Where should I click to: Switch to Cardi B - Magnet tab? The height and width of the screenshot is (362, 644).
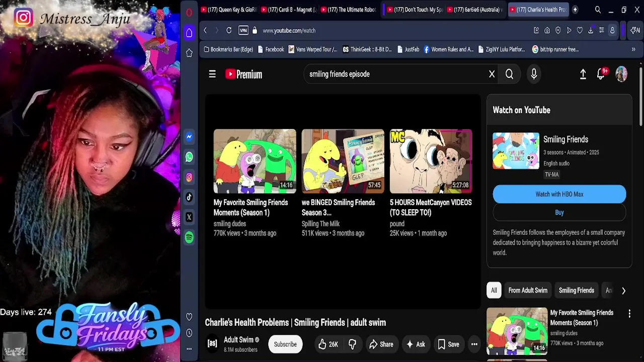tap(289, 10)
